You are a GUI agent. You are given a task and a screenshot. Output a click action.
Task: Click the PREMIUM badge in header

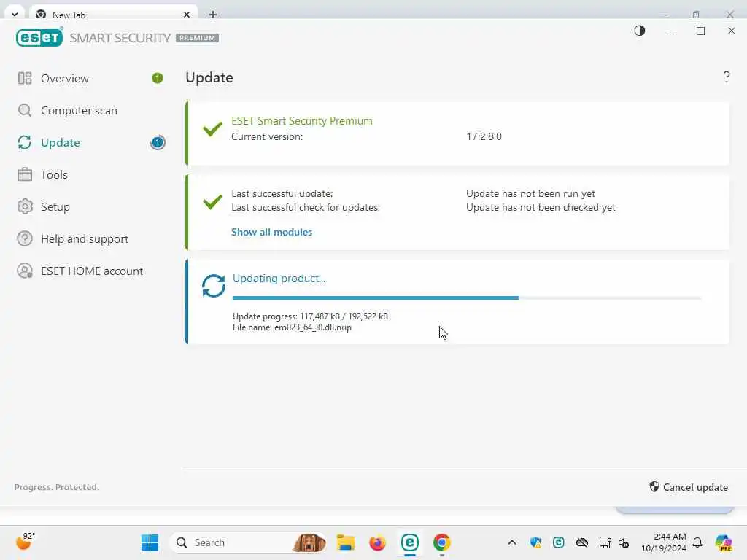pos(197,38)
